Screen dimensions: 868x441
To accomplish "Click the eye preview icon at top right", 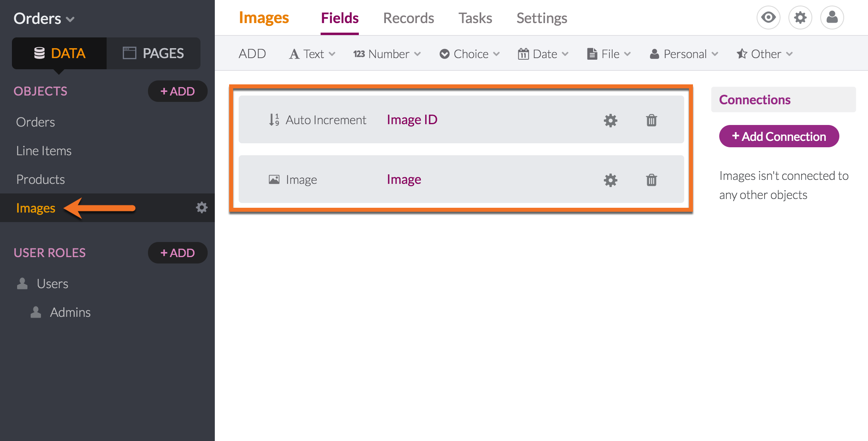I will [x=768, y=18].
